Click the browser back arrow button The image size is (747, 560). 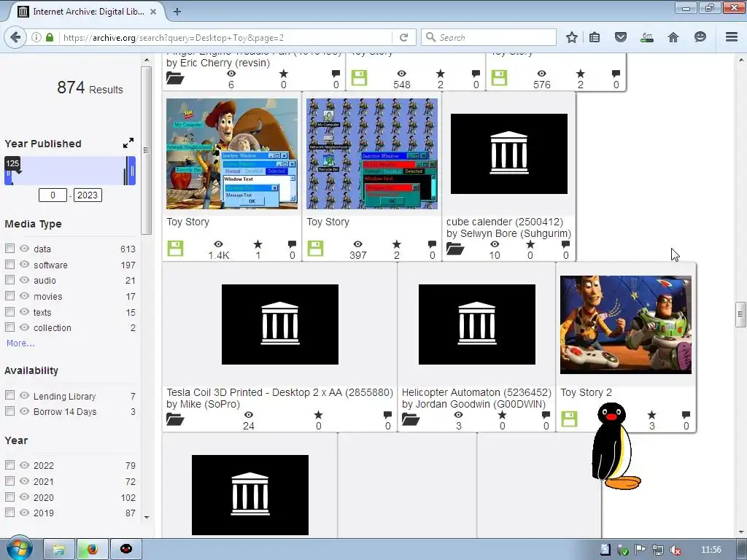[15, 37]
